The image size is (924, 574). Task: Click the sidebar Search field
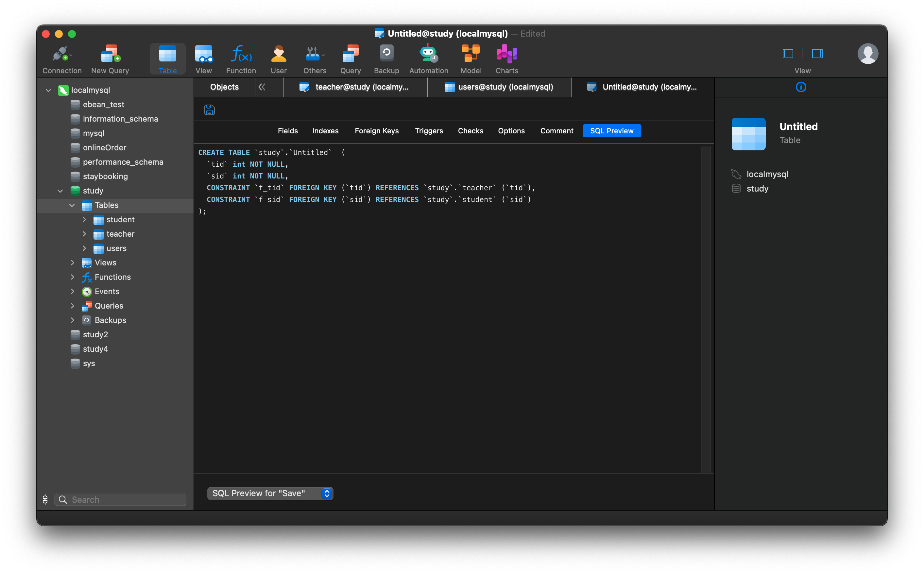tap(120, 499)
